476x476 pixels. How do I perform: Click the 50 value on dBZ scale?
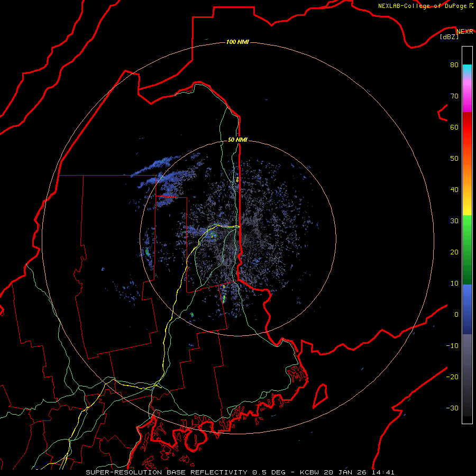pyautogui.click(x=454, y=159)
